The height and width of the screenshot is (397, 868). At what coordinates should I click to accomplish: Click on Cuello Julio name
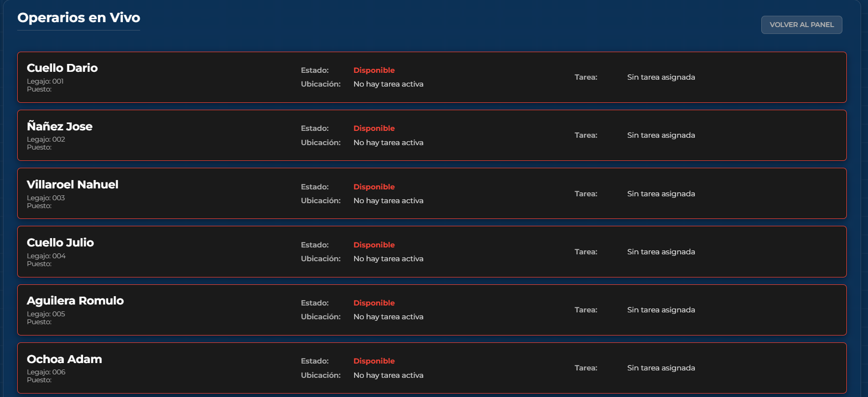(x=60, y=243)
